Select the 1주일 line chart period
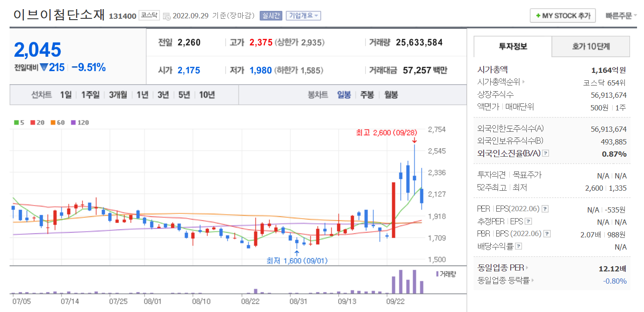 click(90, 95)
